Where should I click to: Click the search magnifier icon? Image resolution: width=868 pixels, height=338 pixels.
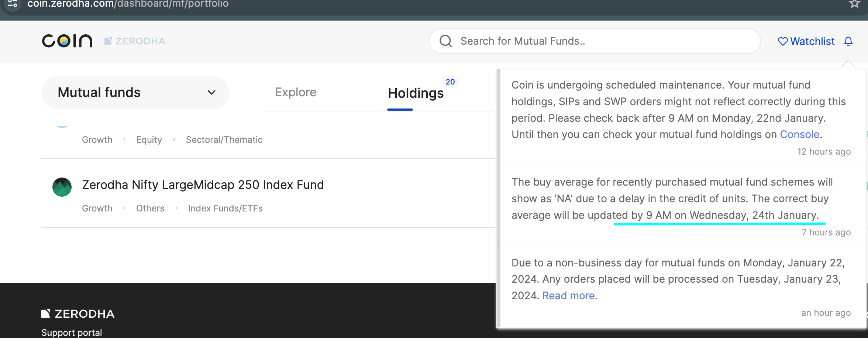pyautogui.click(x=445, y=41)
